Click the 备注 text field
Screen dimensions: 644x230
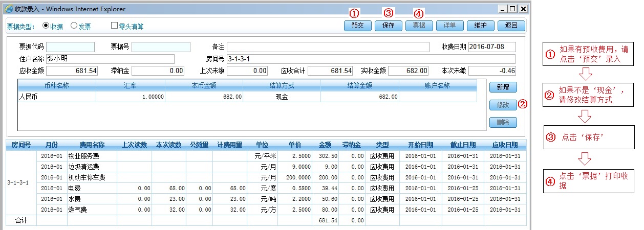pos(328,47)
